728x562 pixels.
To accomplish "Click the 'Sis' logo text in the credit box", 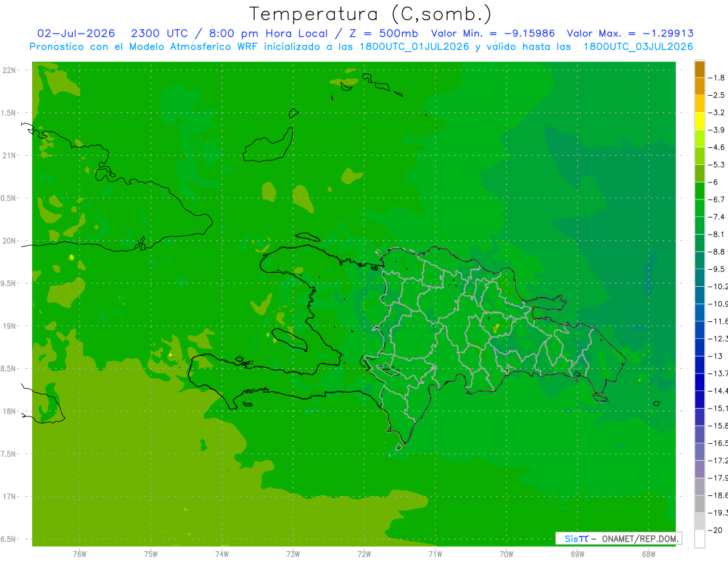I will coord(571,538).
